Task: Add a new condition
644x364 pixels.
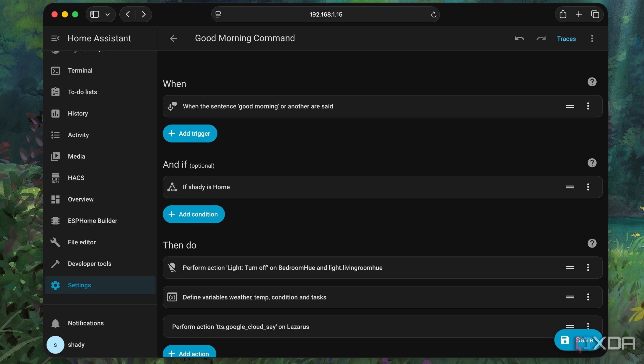Action: coord(194,214)
